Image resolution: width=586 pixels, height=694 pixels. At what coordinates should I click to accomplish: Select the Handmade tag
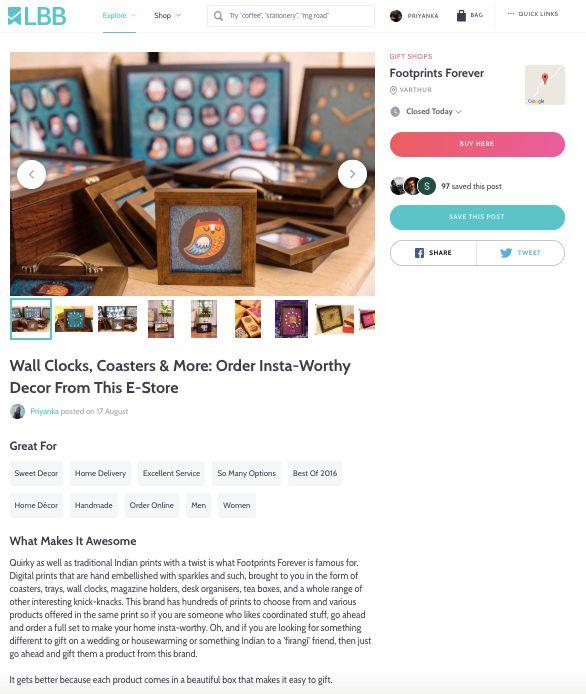point(93,505)
